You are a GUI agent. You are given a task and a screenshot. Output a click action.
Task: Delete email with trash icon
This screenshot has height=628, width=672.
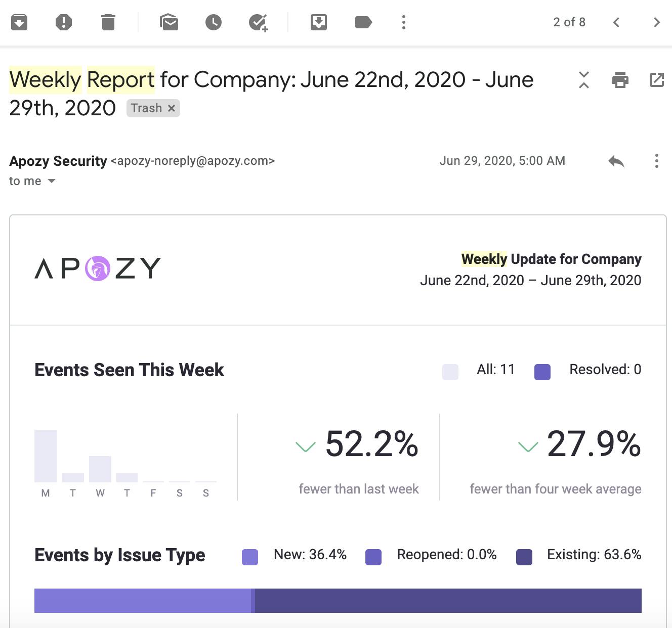point(108,22)
